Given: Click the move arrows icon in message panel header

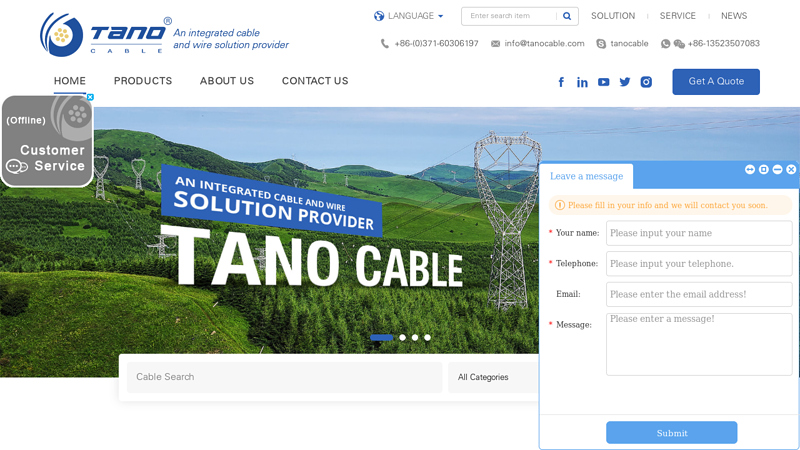Looking at the screenshot, I should coord(749,169).
